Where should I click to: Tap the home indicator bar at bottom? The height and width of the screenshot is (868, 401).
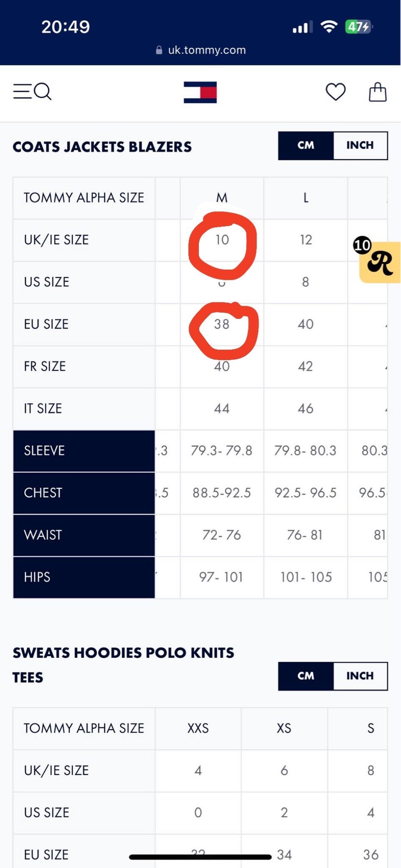click(200, 857)
